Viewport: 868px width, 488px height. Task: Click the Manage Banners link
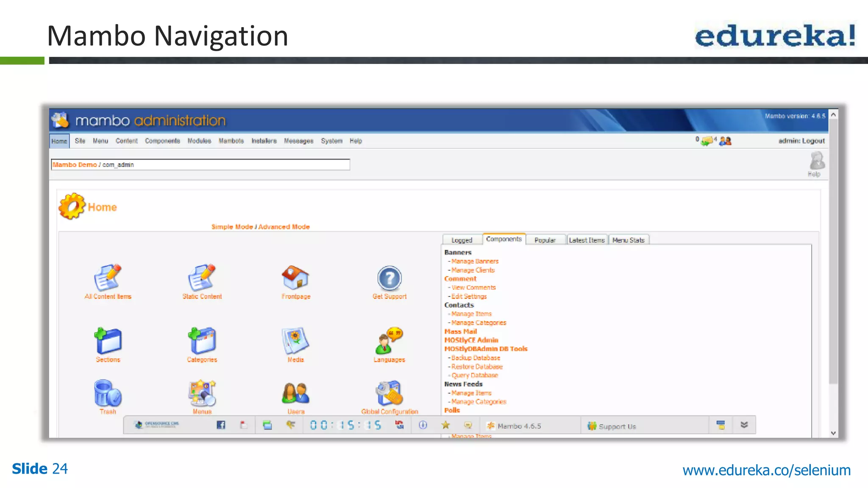click(475, 261)
